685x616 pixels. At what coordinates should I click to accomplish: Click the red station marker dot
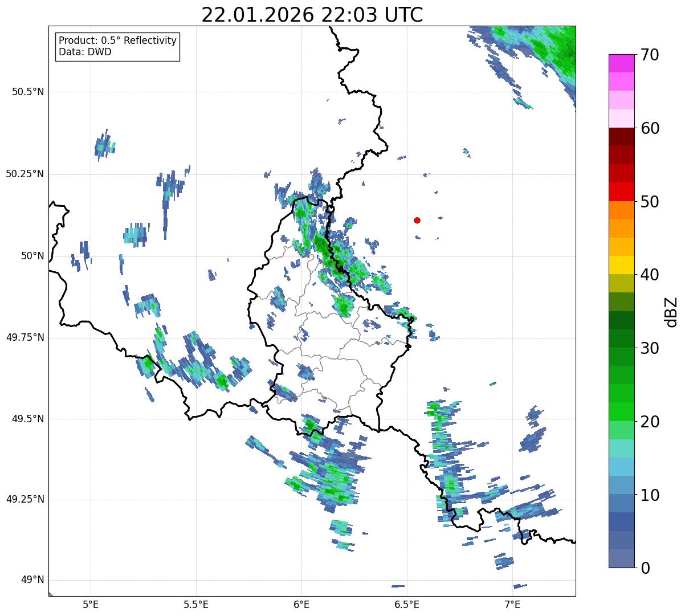point(417,220)
